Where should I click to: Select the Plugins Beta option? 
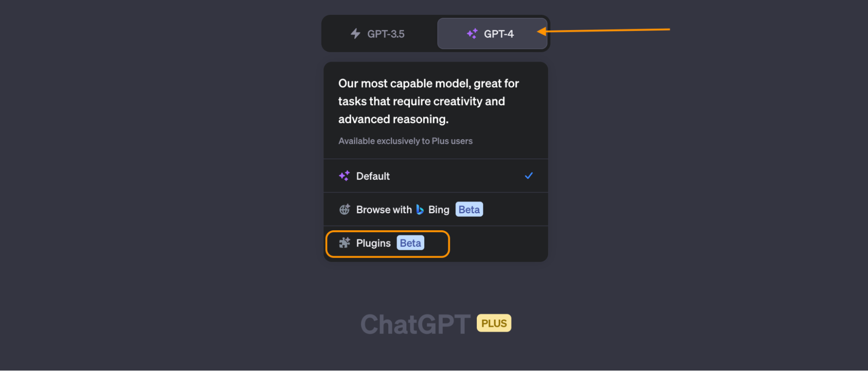pos(387,244)
